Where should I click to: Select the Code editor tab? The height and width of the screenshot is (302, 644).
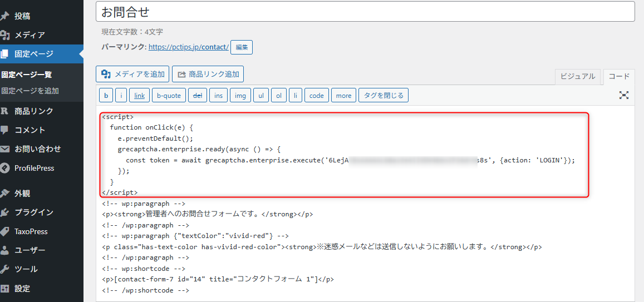(x=618, y=77)
